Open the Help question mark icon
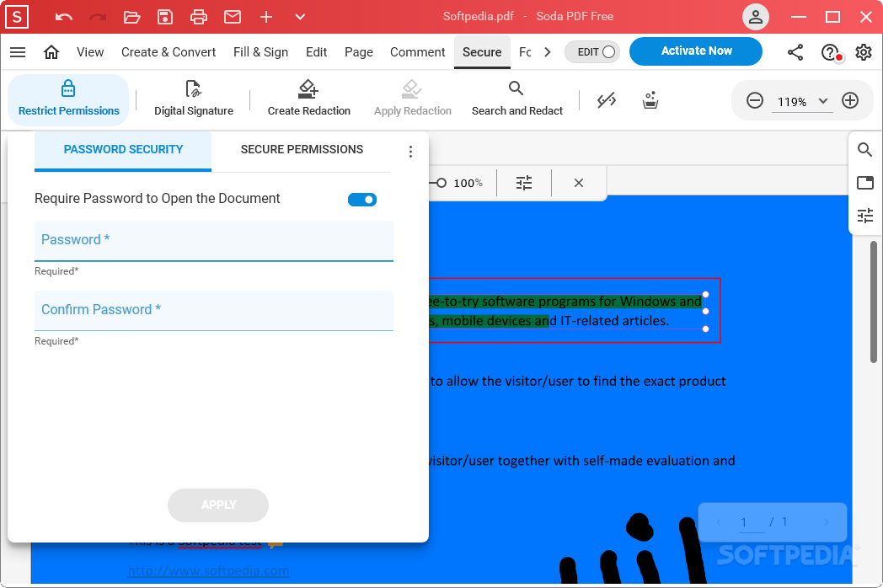The width and height of the screenshot is (883, 588). tap(830, 52)
